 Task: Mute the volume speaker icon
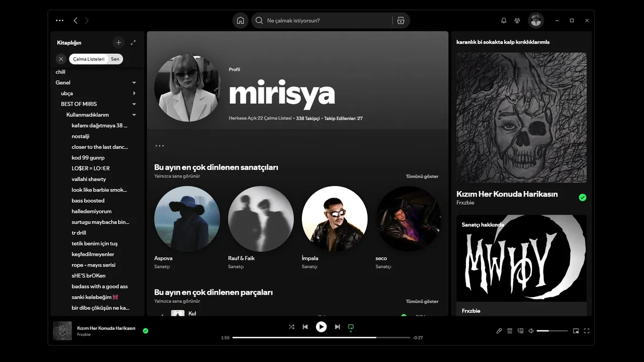coord(531,331)
